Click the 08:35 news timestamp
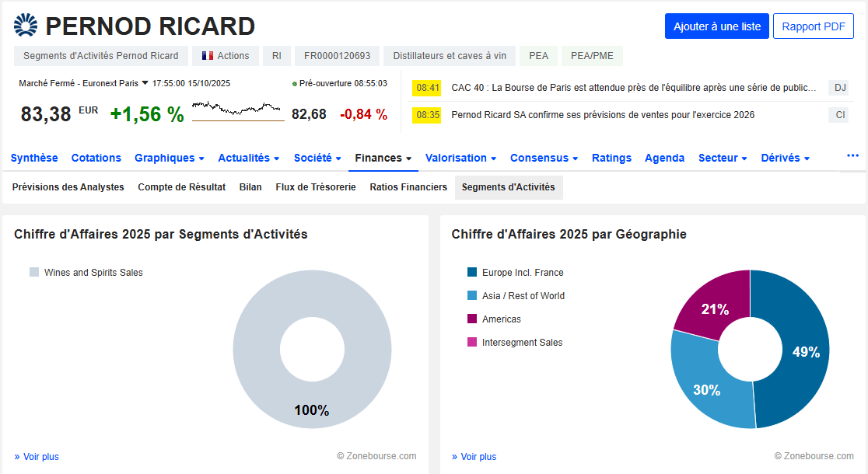Image resolution: width=868 pixels, height=474 pixels. pyautogui.click(x=427, y=114)
